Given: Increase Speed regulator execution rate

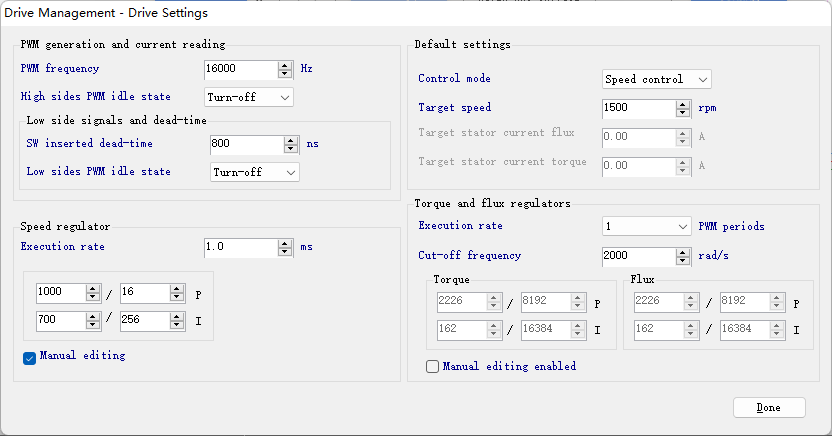Looking at the screenshot, I should (x=285, y=243).
